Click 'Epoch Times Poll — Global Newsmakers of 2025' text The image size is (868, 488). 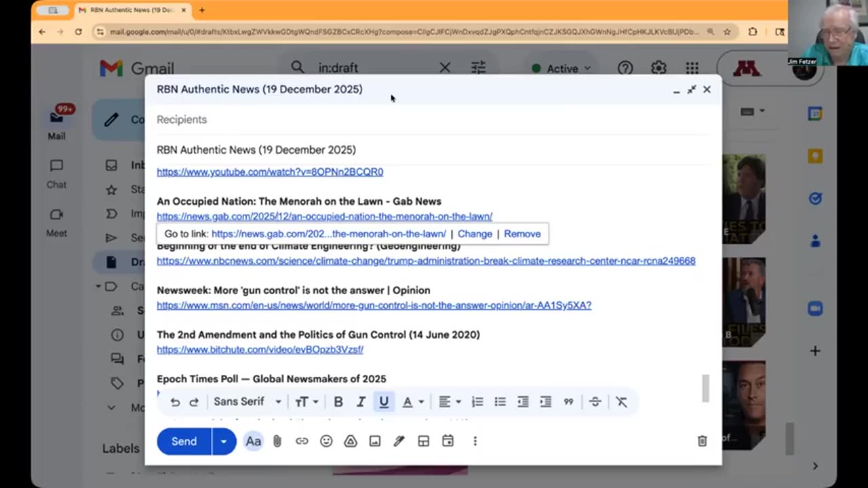coord(271,379)
